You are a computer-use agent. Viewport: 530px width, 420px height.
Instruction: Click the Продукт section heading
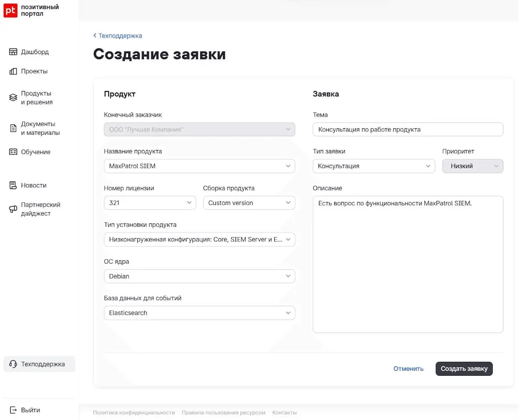[x=120, y=94]
